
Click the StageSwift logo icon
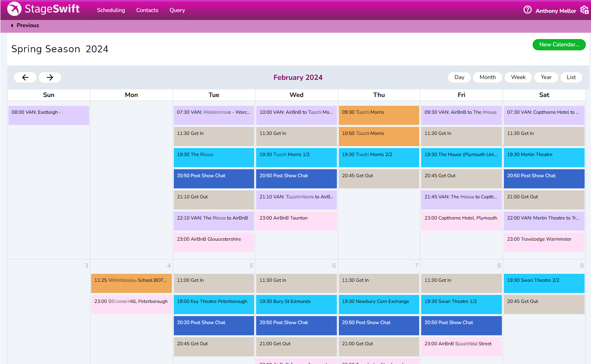click(14, 9)
